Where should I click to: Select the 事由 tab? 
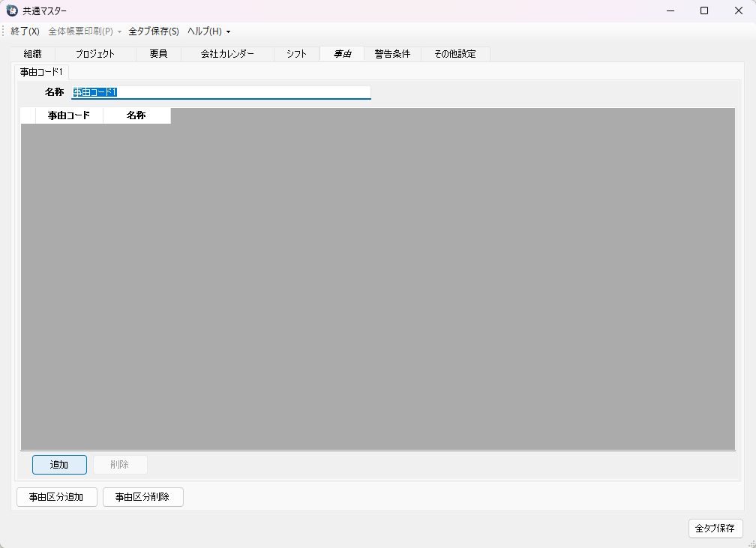[342, 54]
